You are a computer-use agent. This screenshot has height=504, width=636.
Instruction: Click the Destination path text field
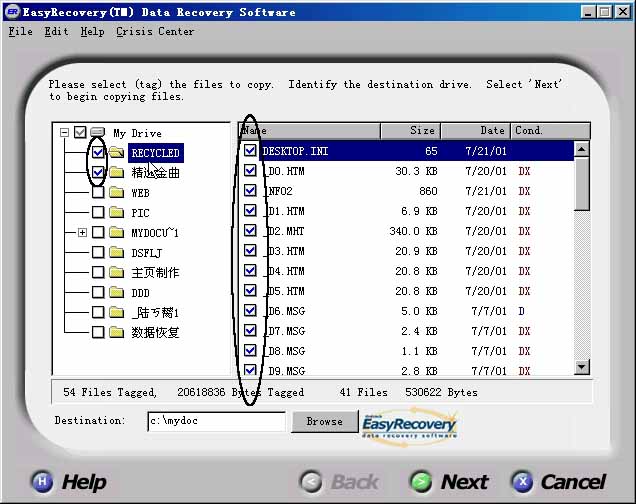pos(217,421)
